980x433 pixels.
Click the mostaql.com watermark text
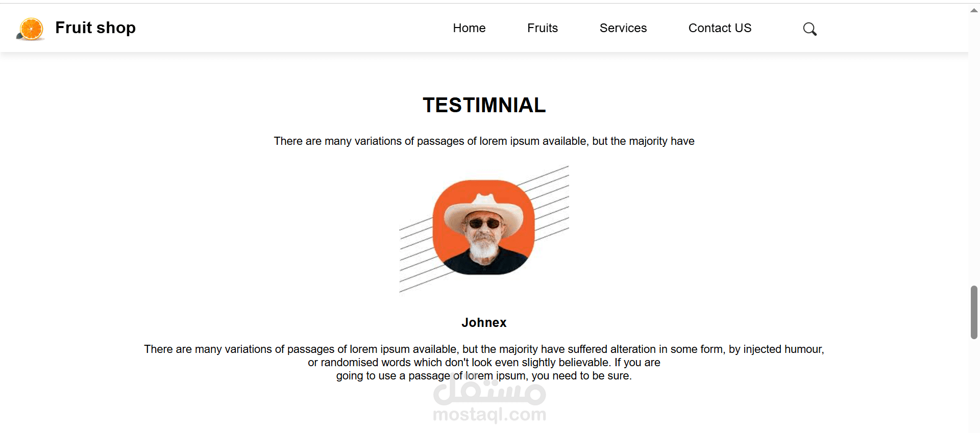coord(489,415)
